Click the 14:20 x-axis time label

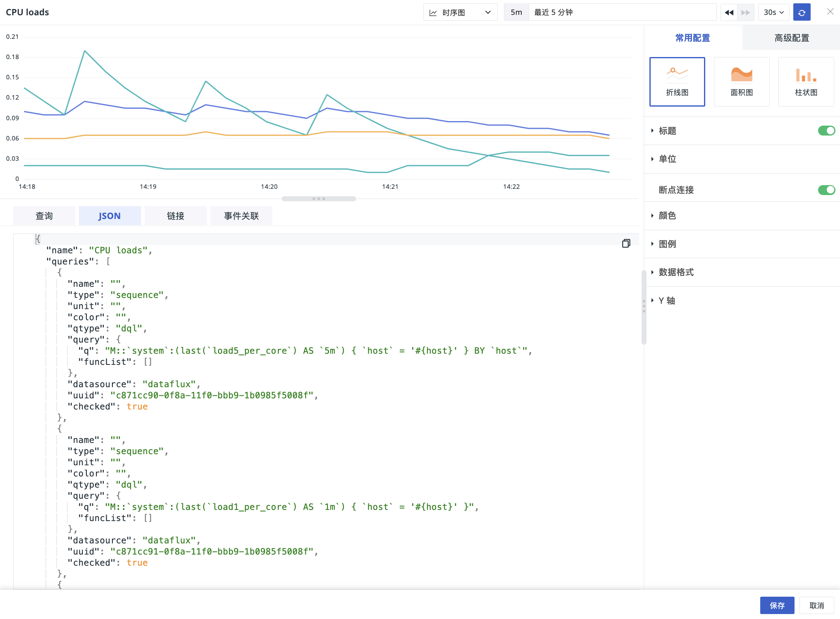coord(269,187)
